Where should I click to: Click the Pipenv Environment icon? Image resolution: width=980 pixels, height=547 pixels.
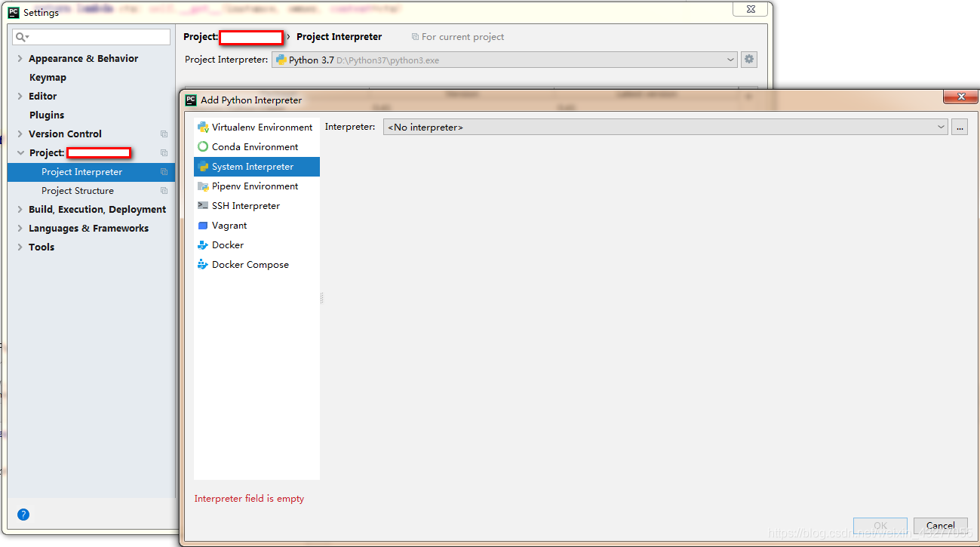[203, 186]
